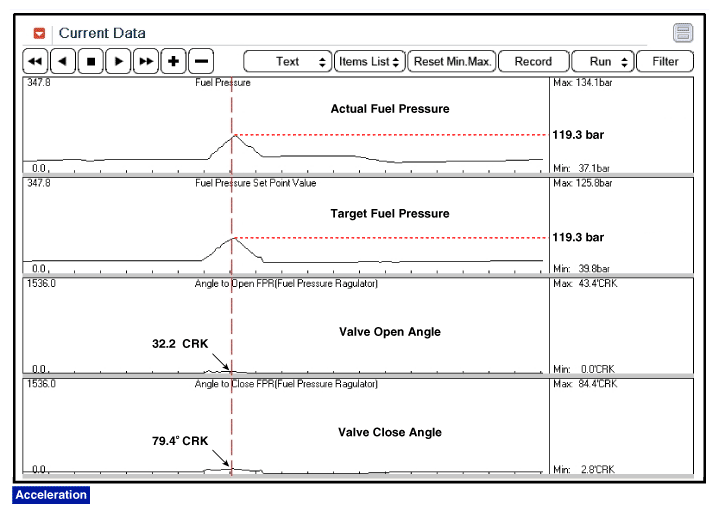Open the Filter options
Viewport: 719px width, 513px height.
665,61
